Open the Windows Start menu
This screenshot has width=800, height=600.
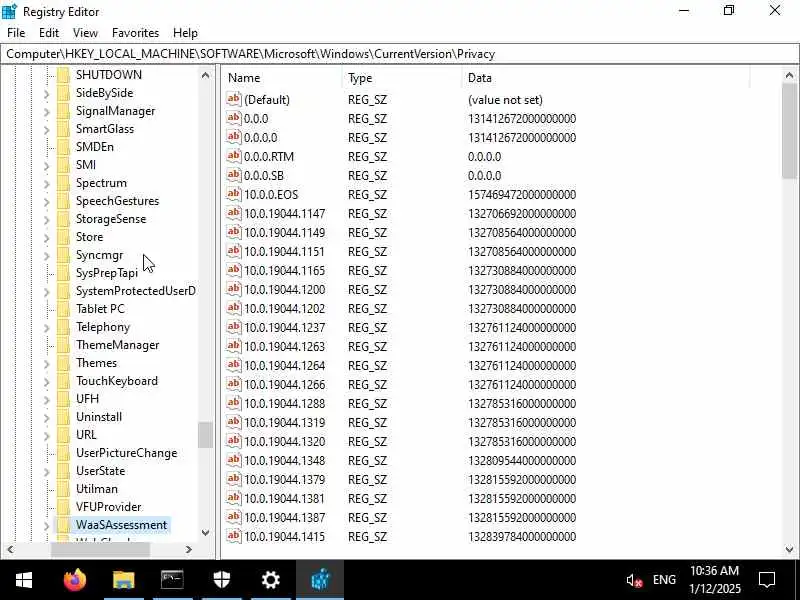(x=23, y=580)
